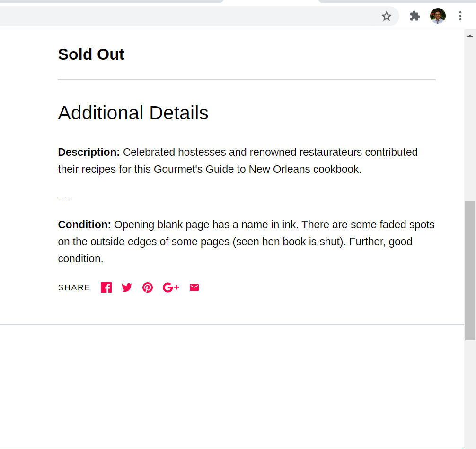Screen dimensions: 476x449
Task: Pin this item with the Pinterest icon
Action: click(x=148, y=287)
